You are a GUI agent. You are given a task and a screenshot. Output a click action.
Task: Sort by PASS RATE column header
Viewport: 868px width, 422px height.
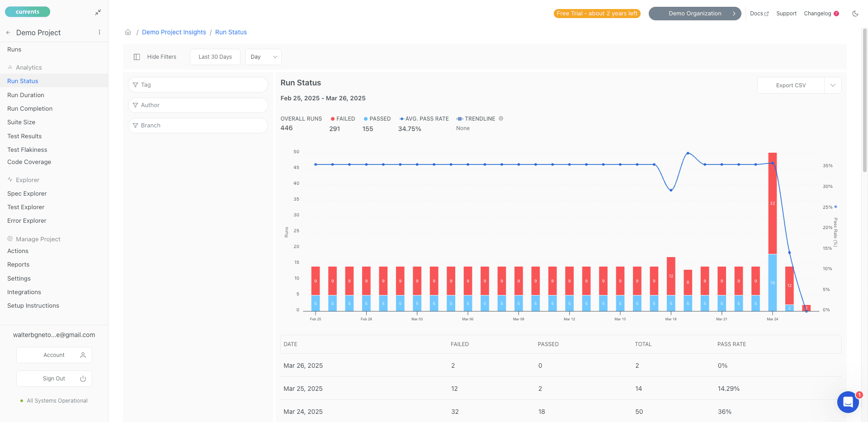pos(731,344)
